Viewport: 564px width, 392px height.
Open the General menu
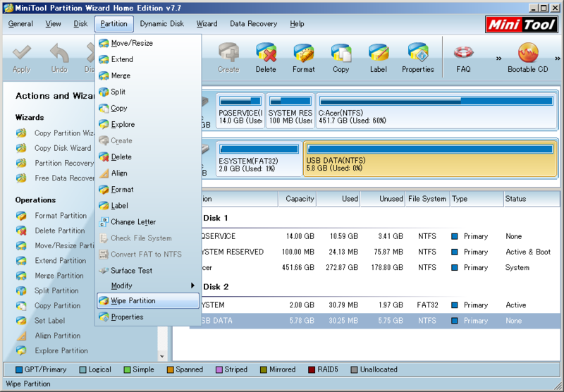20,24
